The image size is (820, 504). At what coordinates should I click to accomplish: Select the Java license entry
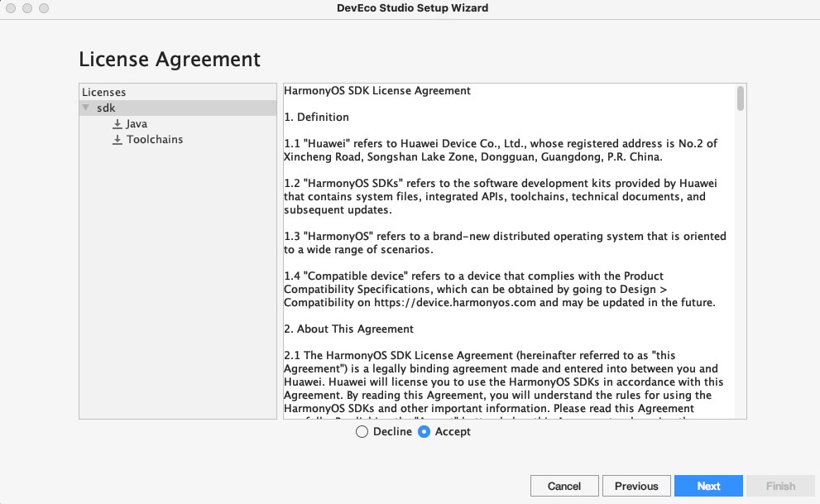[137, 124]
